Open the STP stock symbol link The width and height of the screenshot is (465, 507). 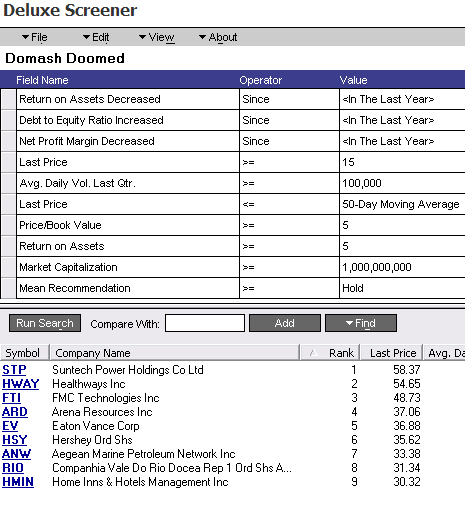click(14, 370)
